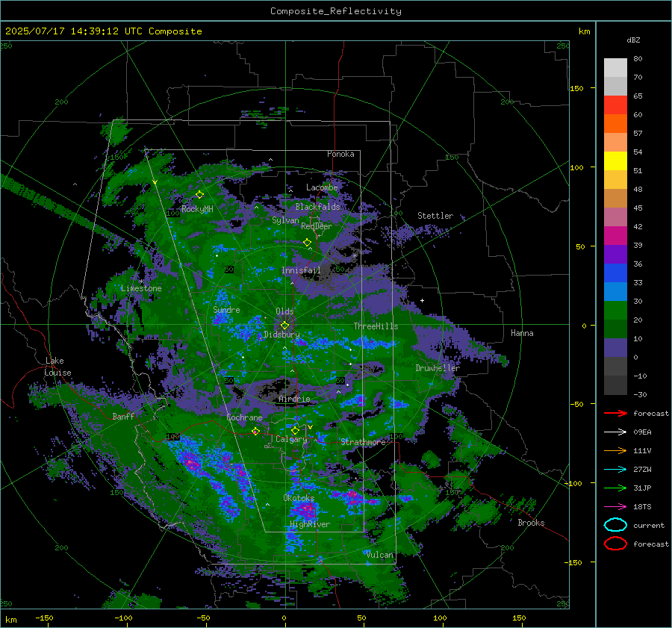672x628 pixels.
Task: Select the slate purple 0-10 dBZ swatch
Action: 615,348
